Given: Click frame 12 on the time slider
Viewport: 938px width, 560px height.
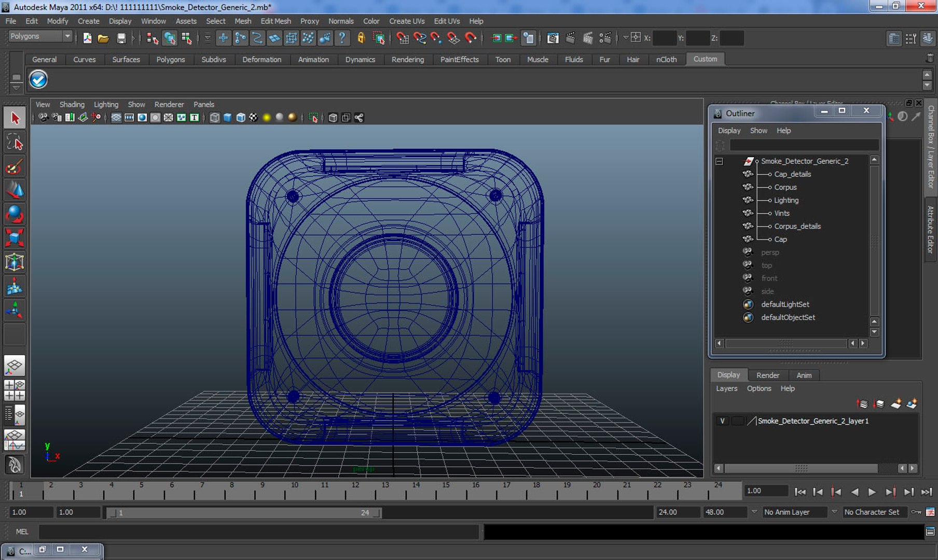Looking at the screenshot, I should coord(355,490).
